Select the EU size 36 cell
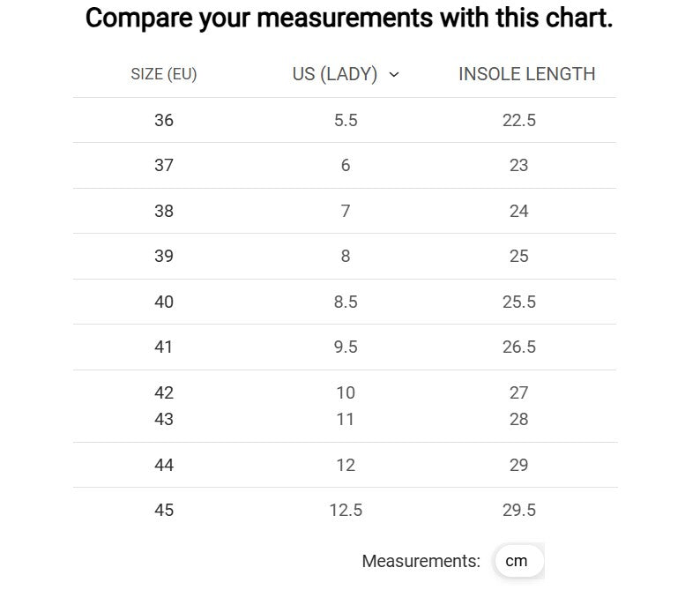The height and width of the screenshot is (605, 700). [x=164, y=120]
